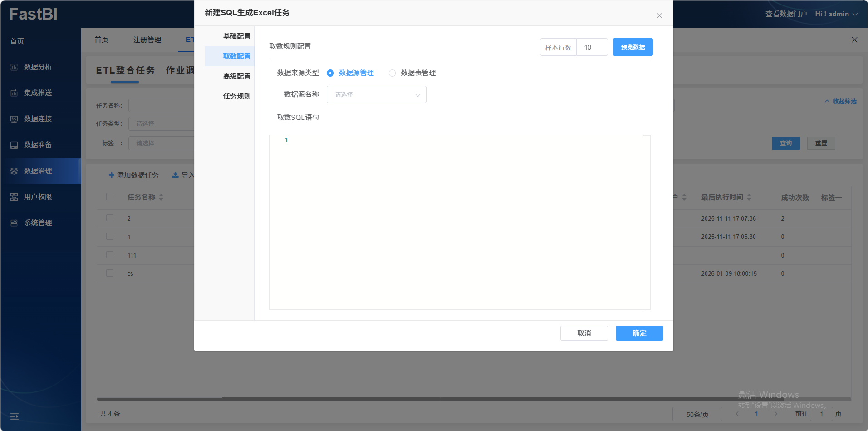Open the 高级配置 tab

[236, 76]
